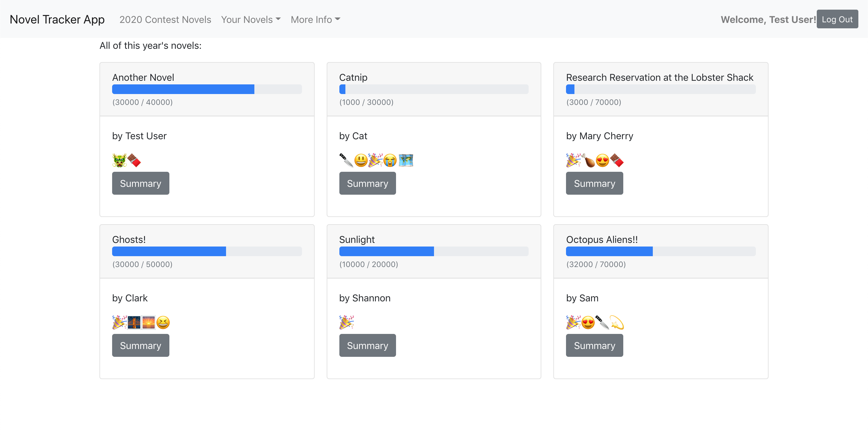868x440 pixels.
Task: Click the world map emoji on Catnip
Action: tap(406, 160)
